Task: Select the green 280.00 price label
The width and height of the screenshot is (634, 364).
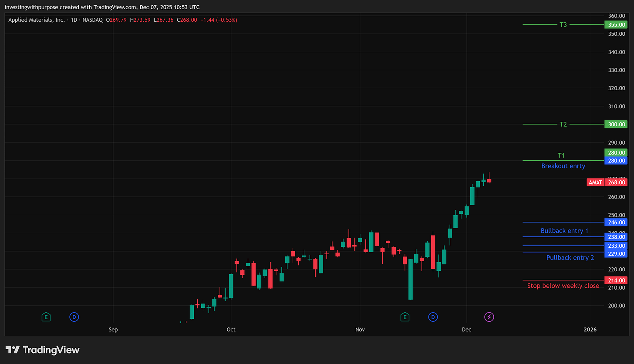Action: click(x=616, y=153)
